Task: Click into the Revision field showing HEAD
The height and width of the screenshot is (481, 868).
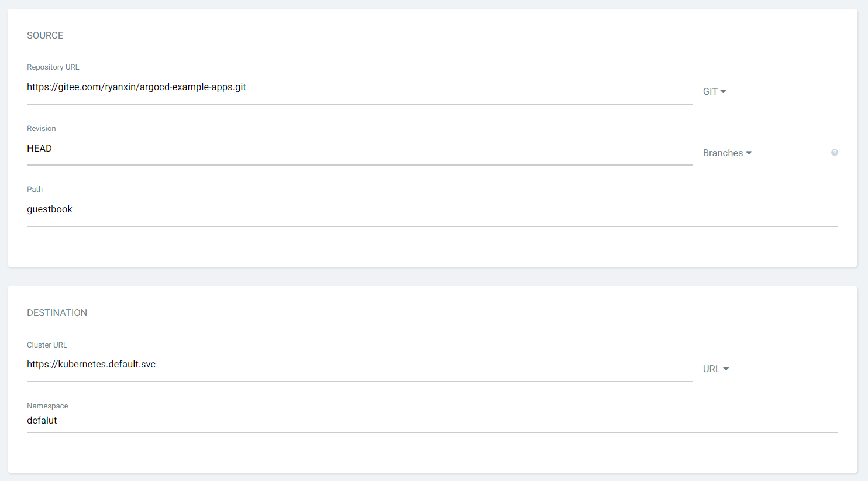Action: (351, 149)
